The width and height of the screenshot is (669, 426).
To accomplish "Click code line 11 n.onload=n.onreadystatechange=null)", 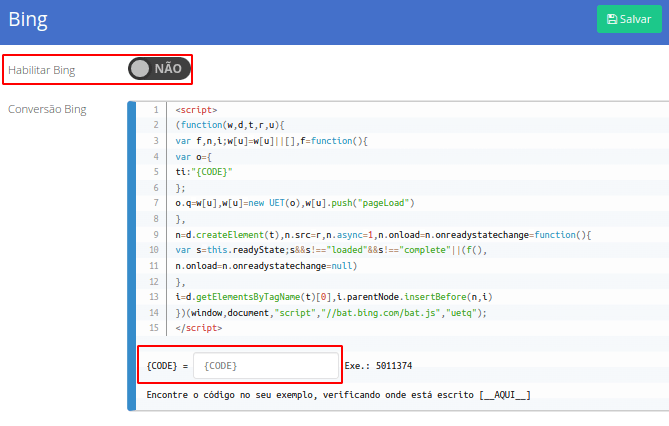I will [266, 266].
